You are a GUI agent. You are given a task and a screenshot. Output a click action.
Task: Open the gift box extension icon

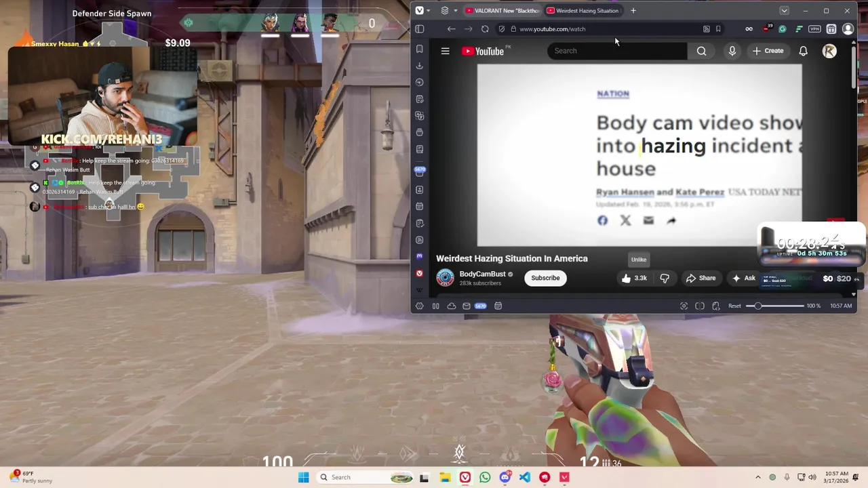tap(831, 29)
